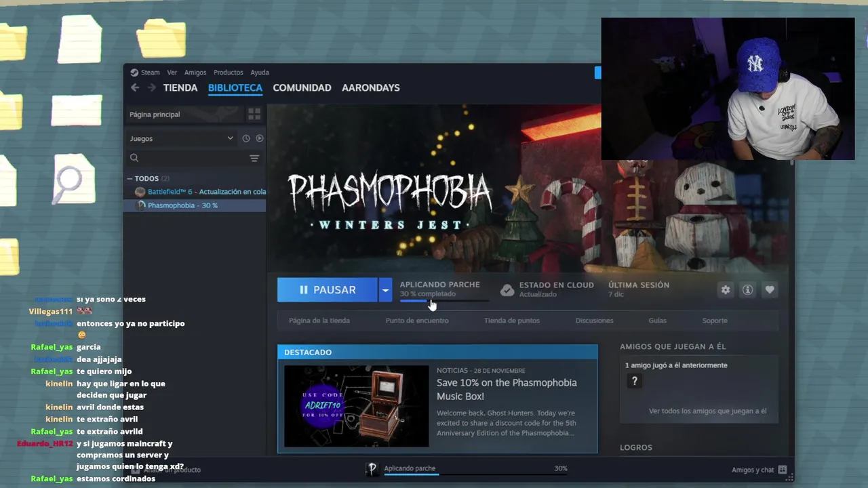Open the game info icon
868x488 pixels.
point(747,289)
